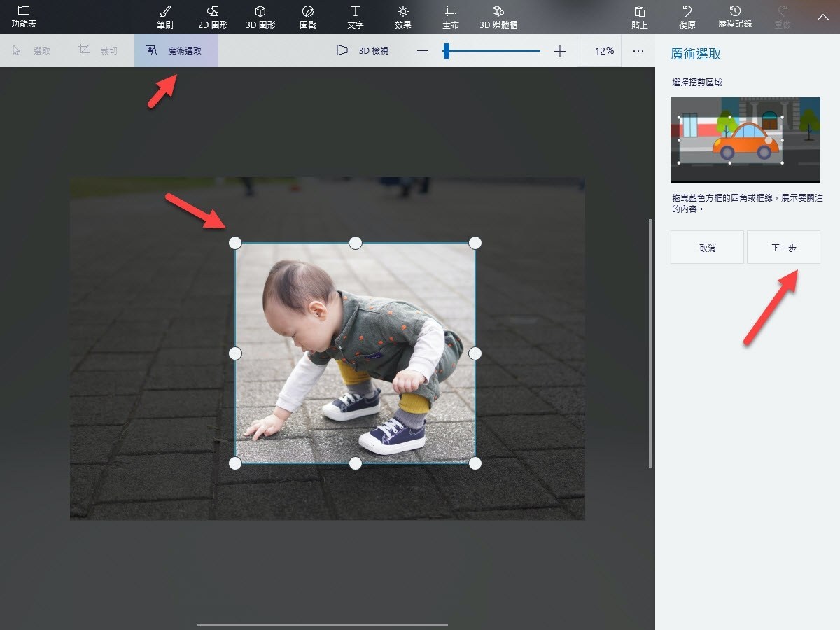Open the 功能表 menu
This screenshot has width=840, height=630.
tap(24, 17)
